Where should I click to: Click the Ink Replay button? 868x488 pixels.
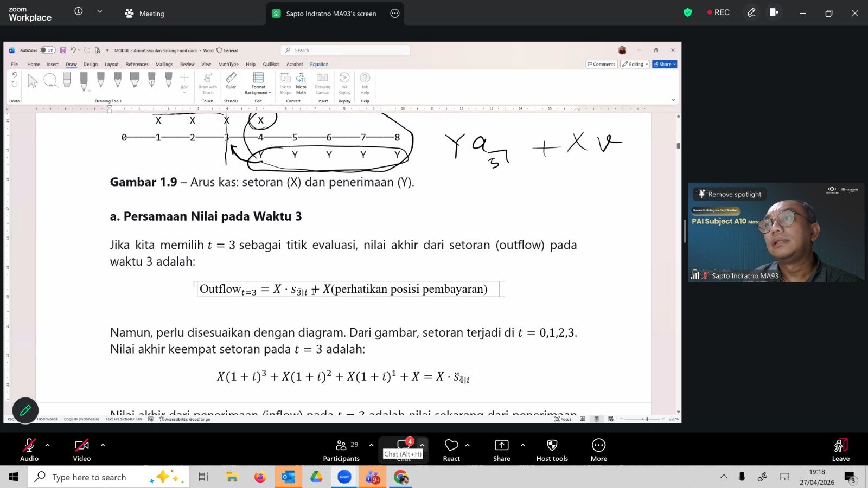(x=344, y=83)
